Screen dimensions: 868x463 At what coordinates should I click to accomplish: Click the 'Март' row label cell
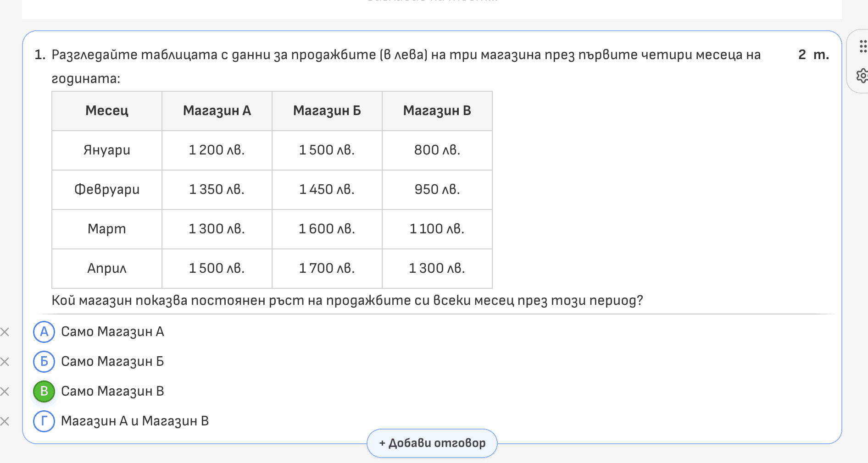point(107,229)
